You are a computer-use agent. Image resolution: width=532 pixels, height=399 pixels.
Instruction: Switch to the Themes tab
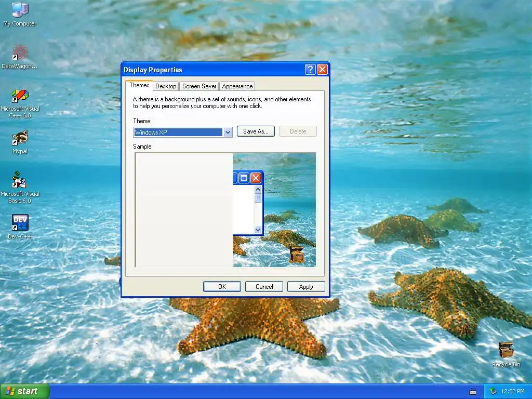click(139, 86)
